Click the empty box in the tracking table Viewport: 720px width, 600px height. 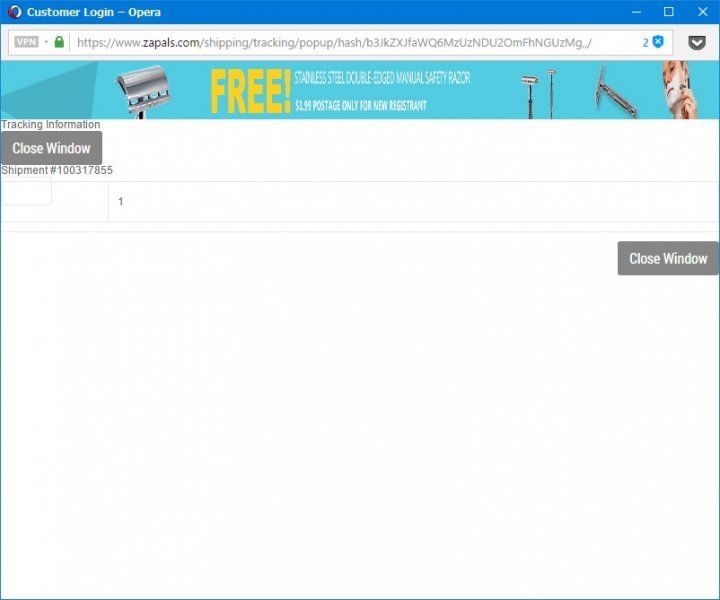pyautogui.click(x=27, y=194)
